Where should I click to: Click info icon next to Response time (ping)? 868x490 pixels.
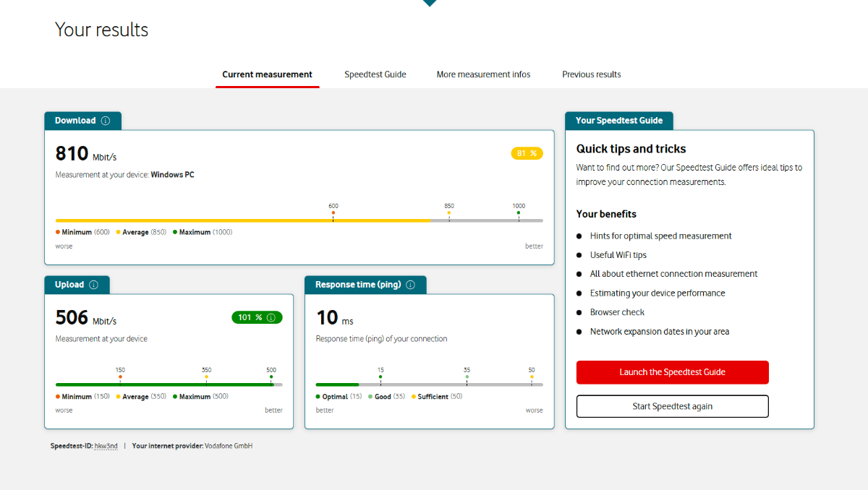pos(410,285)
